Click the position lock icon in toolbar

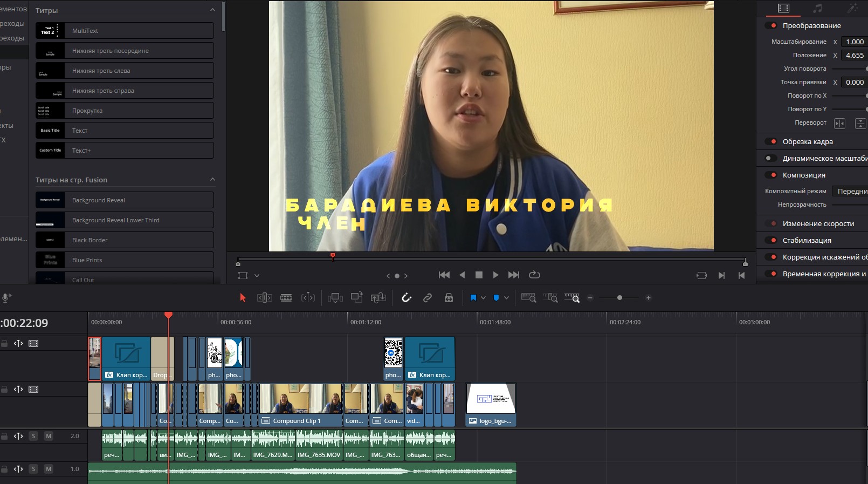[x=448, y=298]
